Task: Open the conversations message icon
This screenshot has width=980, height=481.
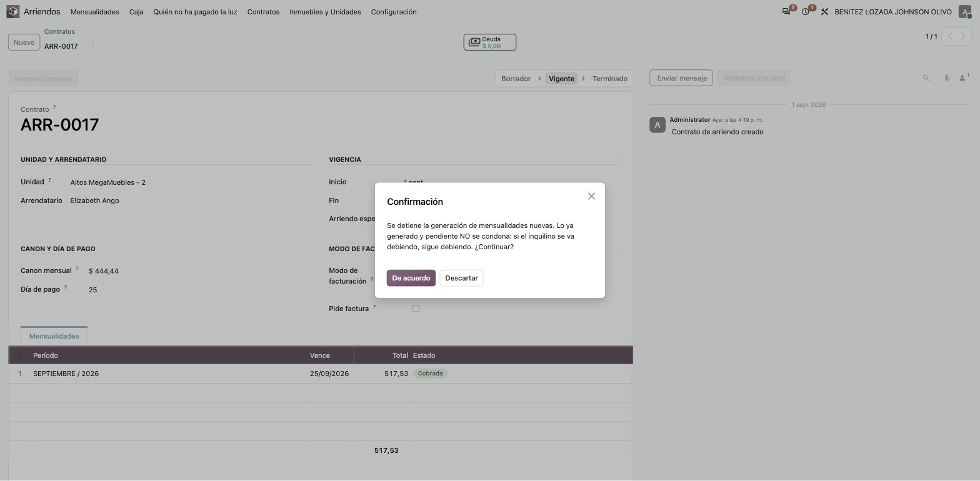Action: click(786, 12)
